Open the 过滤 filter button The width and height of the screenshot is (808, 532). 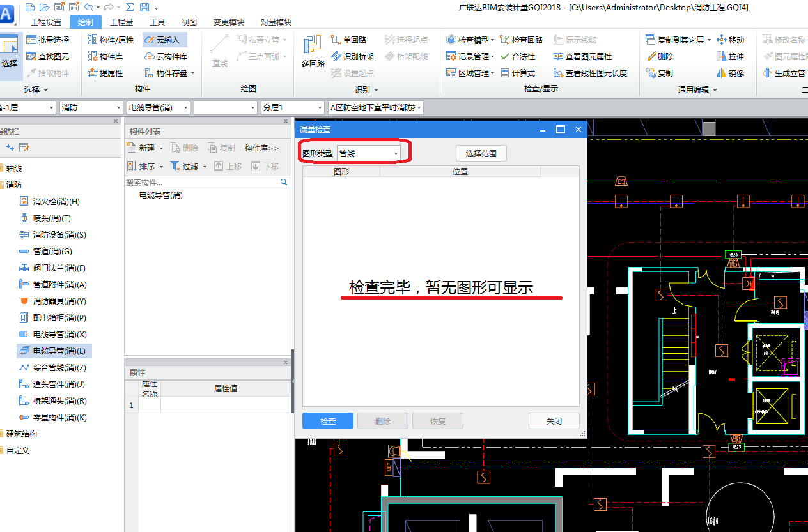(189, 166)
